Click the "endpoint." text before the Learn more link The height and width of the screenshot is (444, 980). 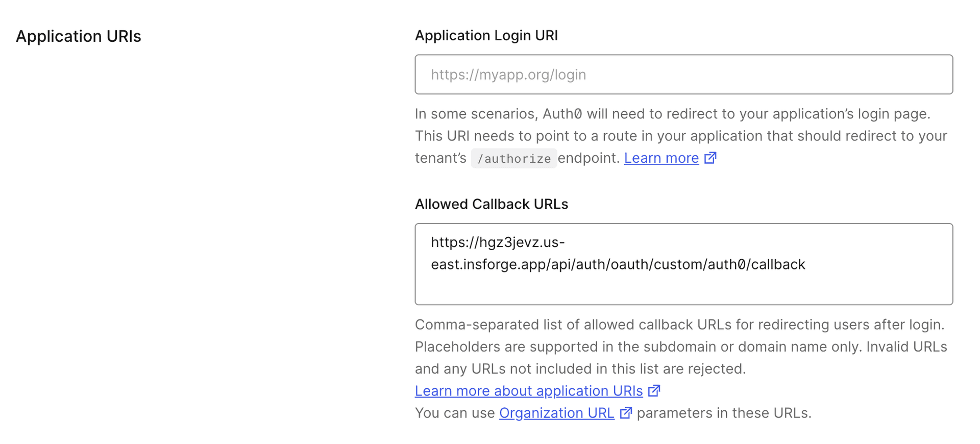(588, 158)
